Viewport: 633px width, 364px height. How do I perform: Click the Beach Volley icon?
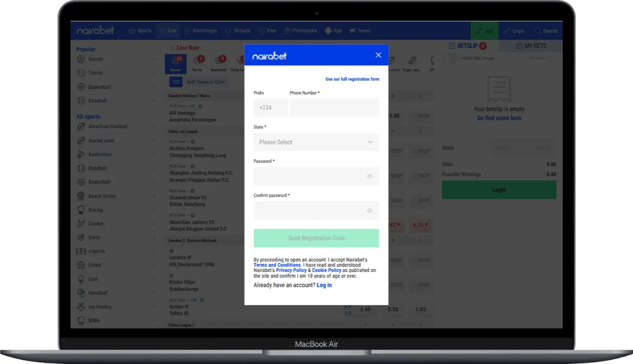point(81,196)
